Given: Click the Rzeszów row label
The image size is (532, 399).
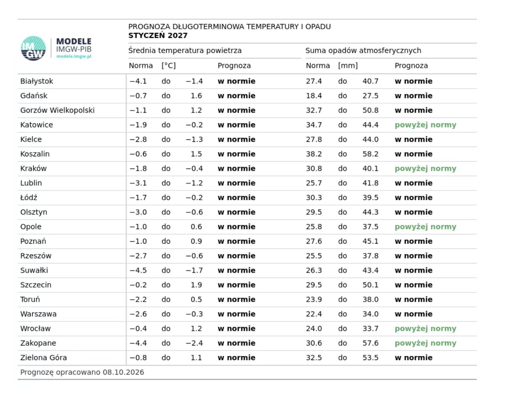Looking at the screenshot, I should 36,256.
